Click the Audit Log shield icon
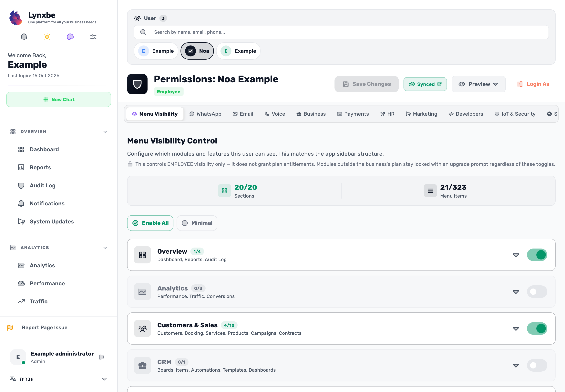The width and height of the screenshot is (565, 392). [x=21, y=185]
